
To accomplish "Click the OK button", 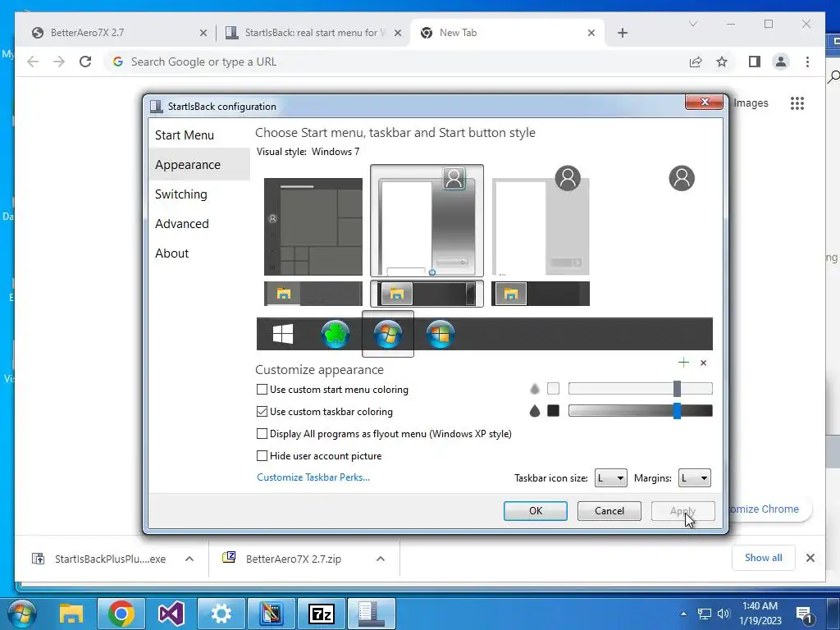I will [535, 510].
